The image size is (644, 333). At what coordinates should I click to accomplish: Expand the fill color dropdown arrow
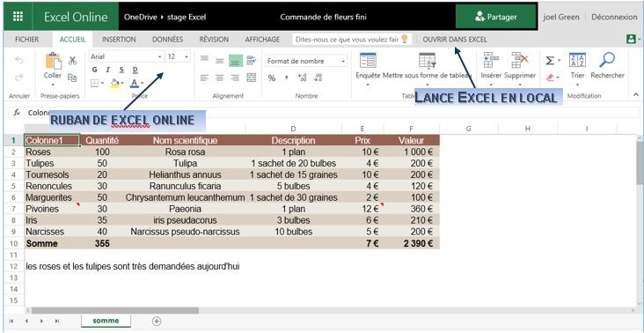[122, 84]
